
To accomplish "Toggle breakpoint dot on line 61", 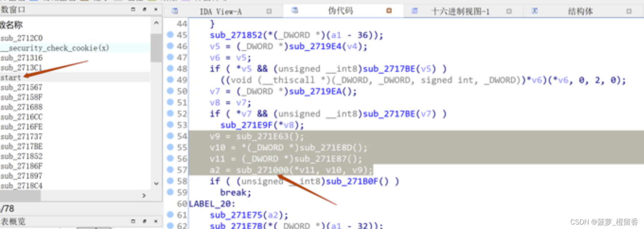I will [170, 215].
